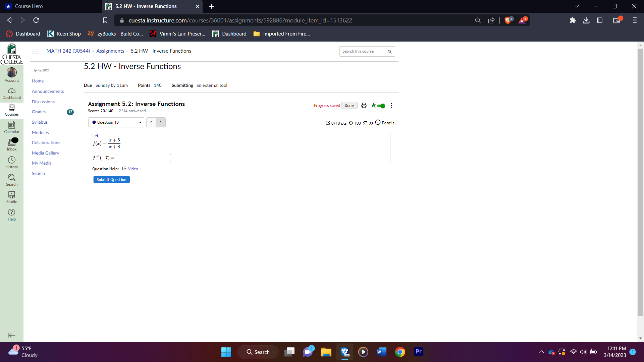The width and height of the screenshot is (644, 362).
Task: Click the Submit Question button
Action: click(111, 180)
